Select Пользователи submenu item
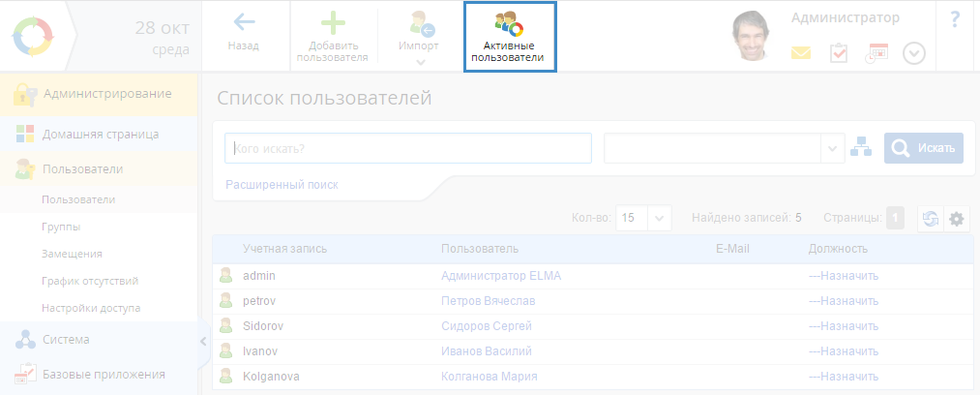The height and width of the screenshot is (395, 980). point(78,199)
